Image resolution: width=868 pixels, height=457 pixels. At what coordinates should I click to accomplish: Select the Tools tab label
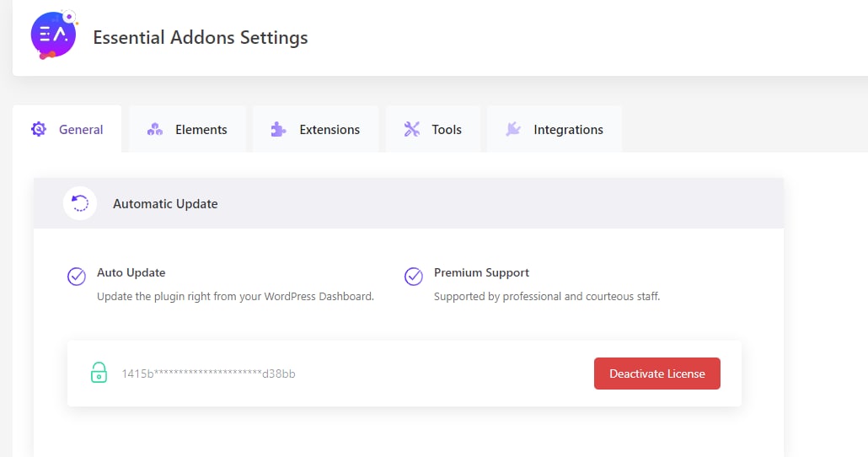tap(446, 130)
